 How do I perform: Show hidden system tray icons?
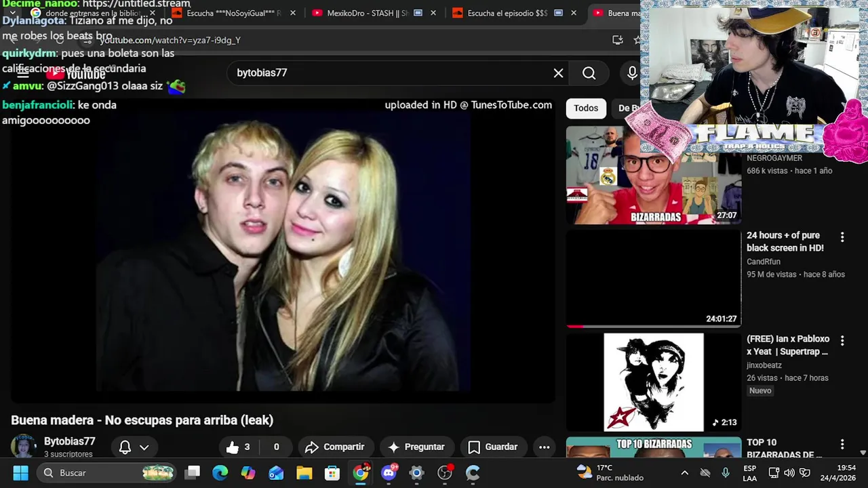pos(685,472)
